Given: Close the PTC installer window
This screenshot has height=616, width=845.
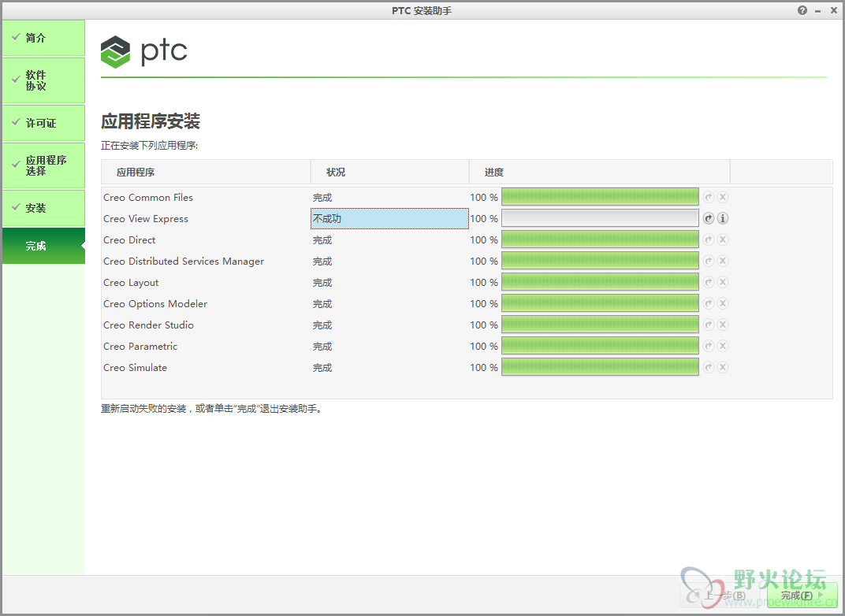Looking at the screenshot, I should point(834,10).
